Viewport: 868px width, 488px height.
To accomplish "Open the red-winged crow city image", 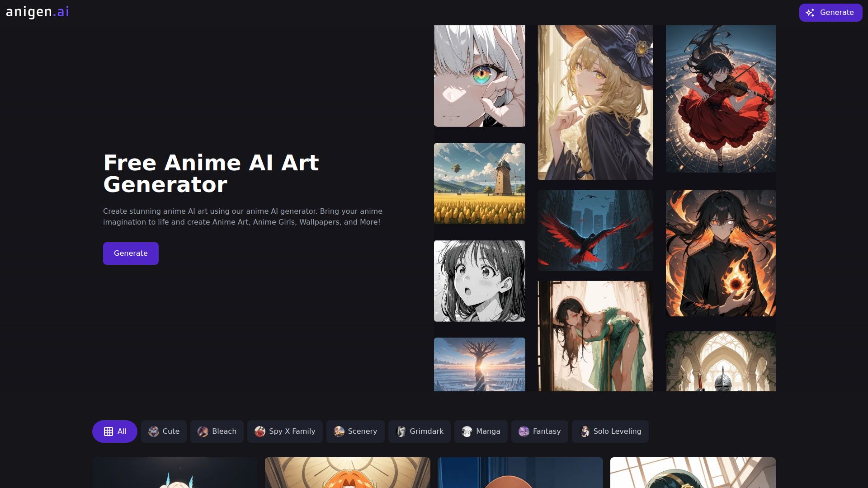I will (x=595, y=230).
